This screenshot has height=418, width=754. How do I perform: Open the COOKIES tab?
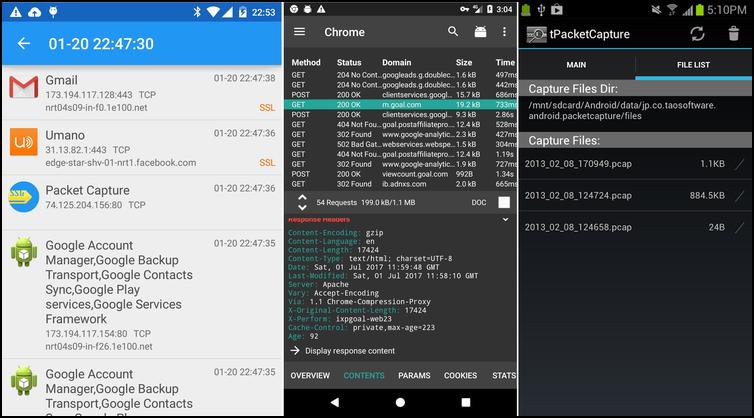pos(460,376)
